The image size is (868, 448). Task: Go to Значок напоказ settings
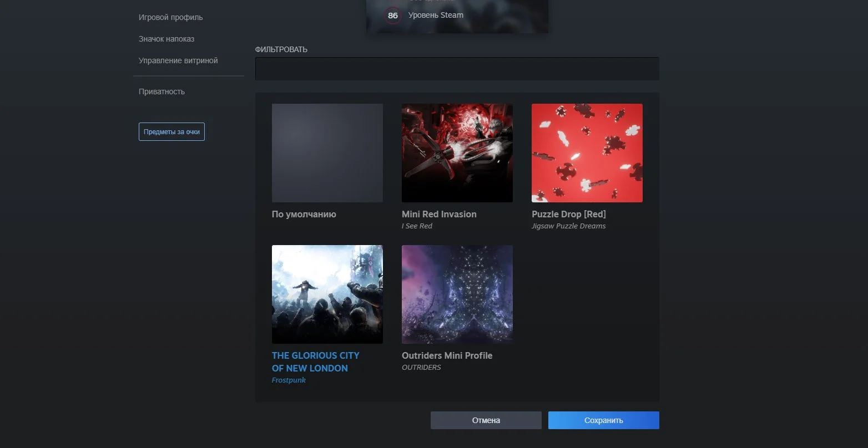(166, 39)
